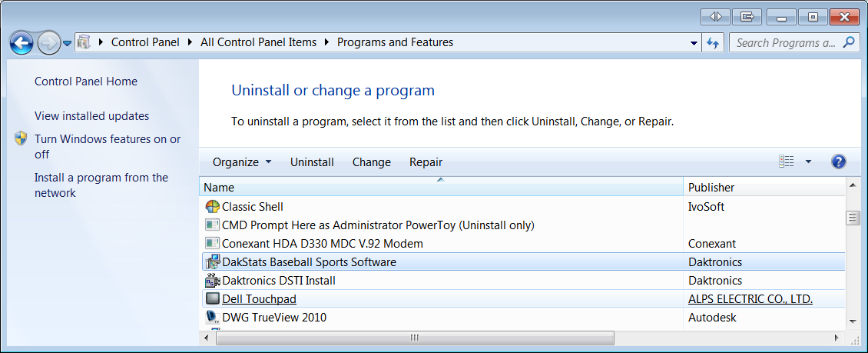868x353 pixels.
Task: Go back with the Back arrow button
Action: tap(22, 43)
